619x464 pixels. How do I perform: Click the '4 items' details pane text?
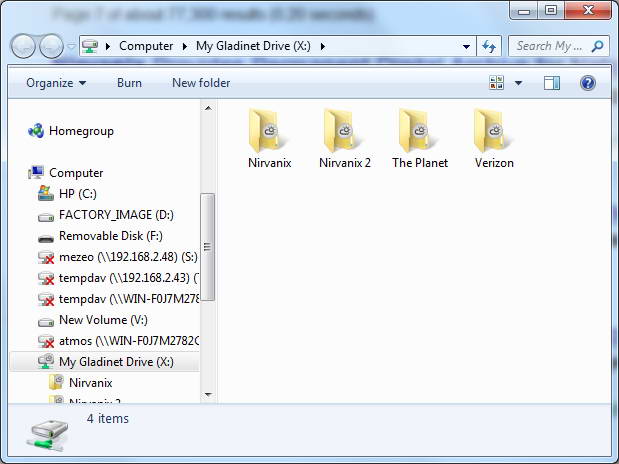[108, 419]
